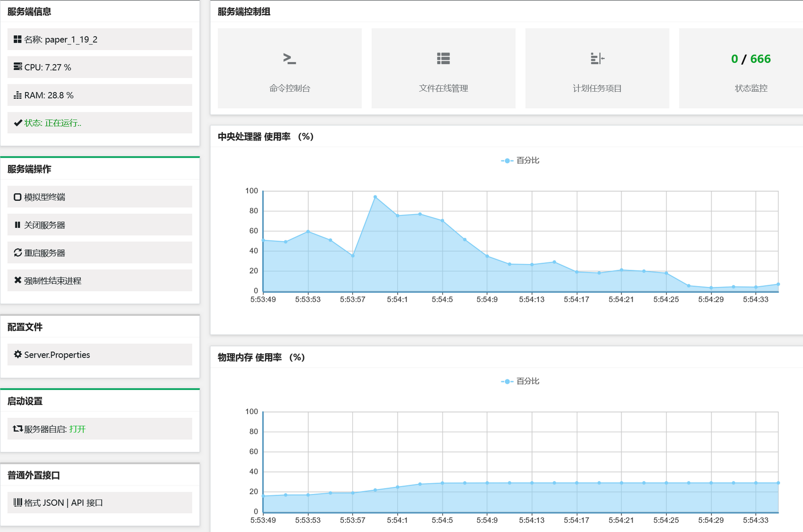Click the 模拟型终端 square icon
Screen dimensions: 803x532
[x=18, y=197]
